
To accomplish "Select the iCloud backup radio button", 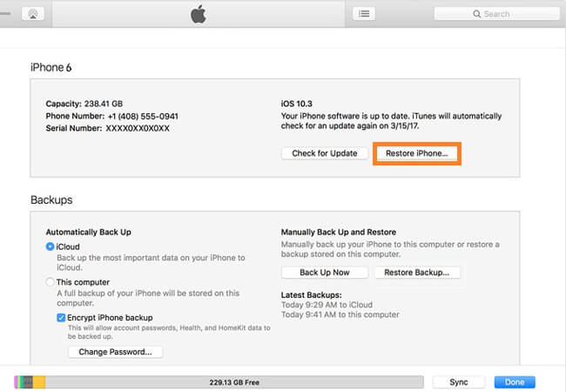I will (50, 247).
